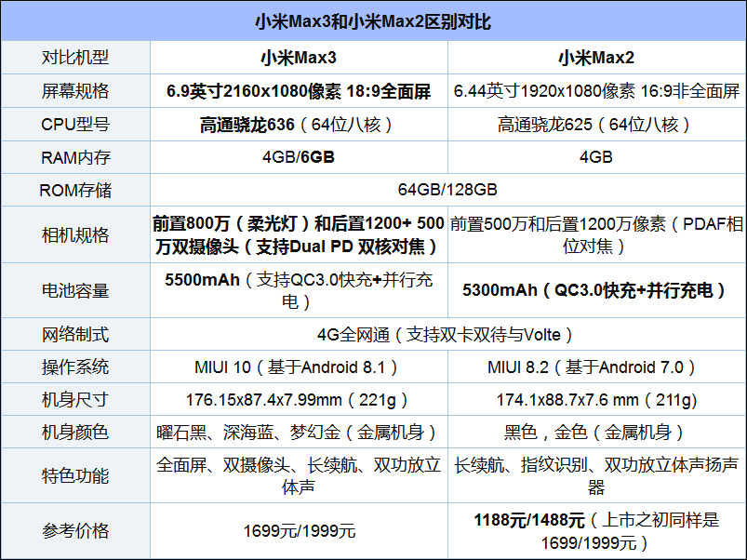Image resolution: width=747 pixels, height=560 pixels.
Task: Click the 5300mAh battery cell
Action: coord(596,290)
